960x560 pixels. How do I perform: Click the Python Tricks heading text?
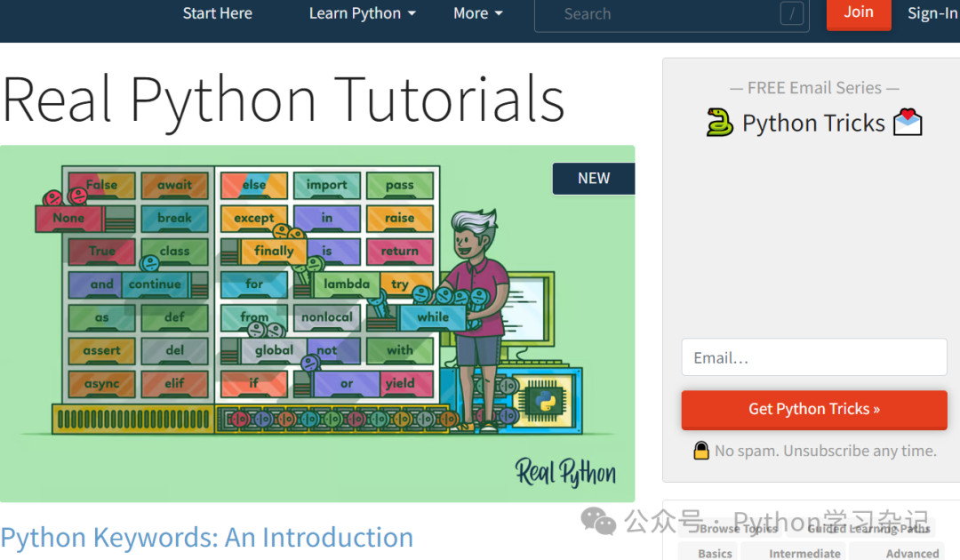[x=813, y=123]
